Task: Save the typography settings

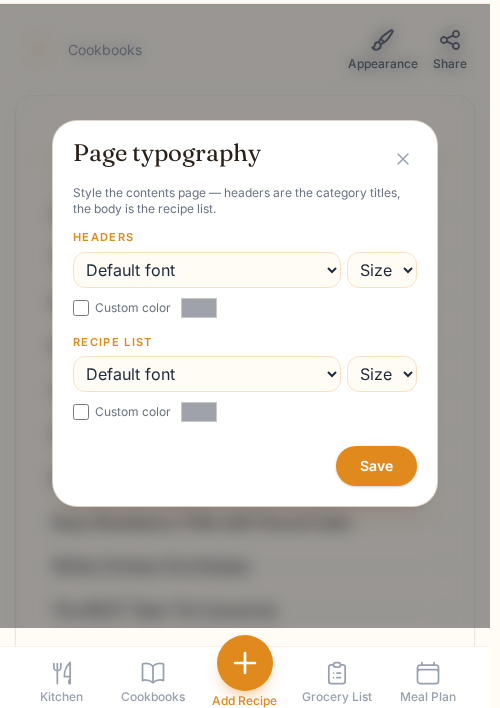Action: pos(376,466)
